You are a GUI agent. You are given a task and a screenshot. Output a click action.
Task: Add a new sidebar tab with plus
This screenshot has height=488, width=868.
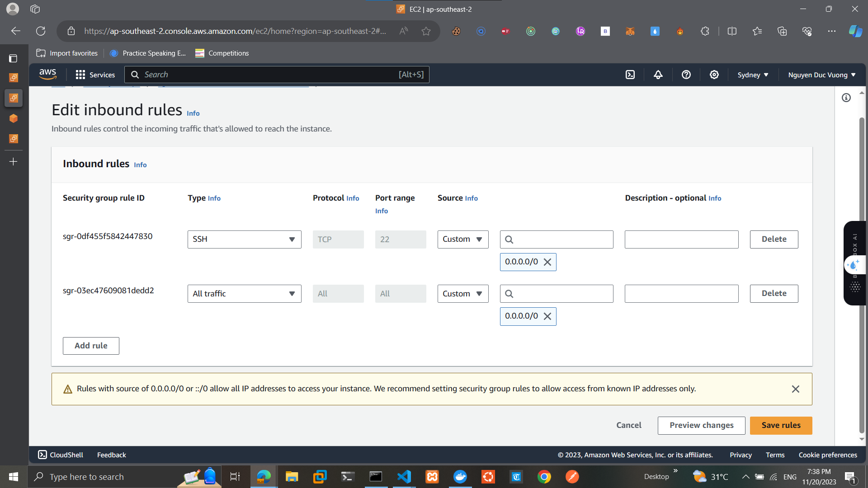click(x=13, y=162)
